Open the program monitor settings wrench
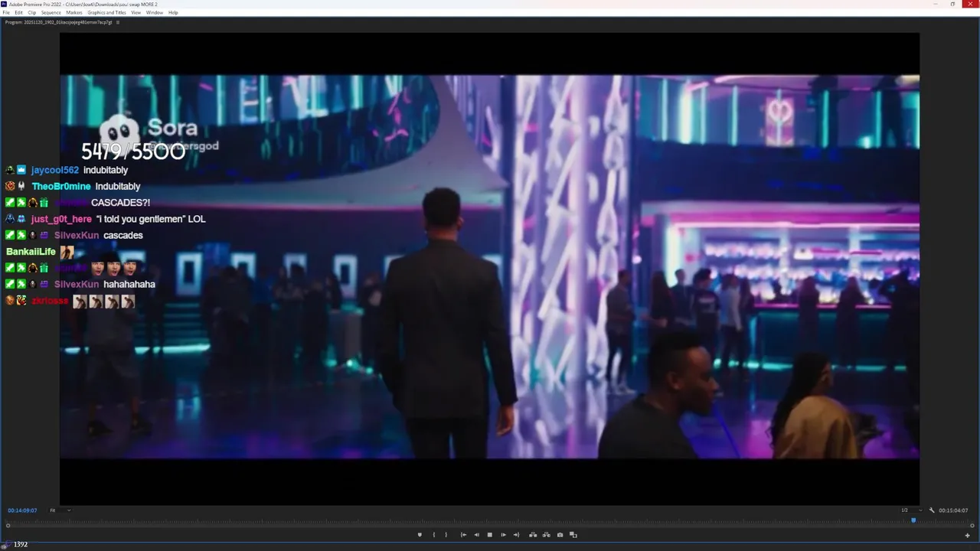The height and width of the screenshot is (551, 980). pos(932,510)
